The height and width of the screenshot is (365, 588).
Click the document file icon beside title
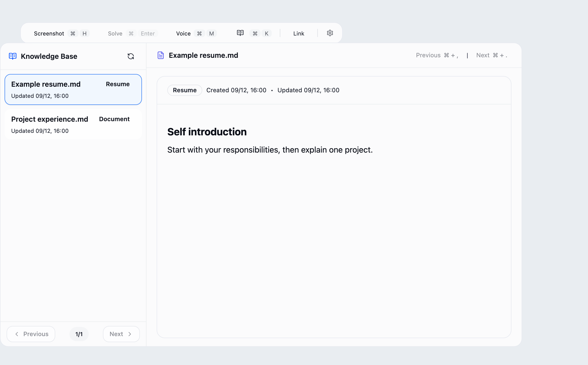coord(161,55)
